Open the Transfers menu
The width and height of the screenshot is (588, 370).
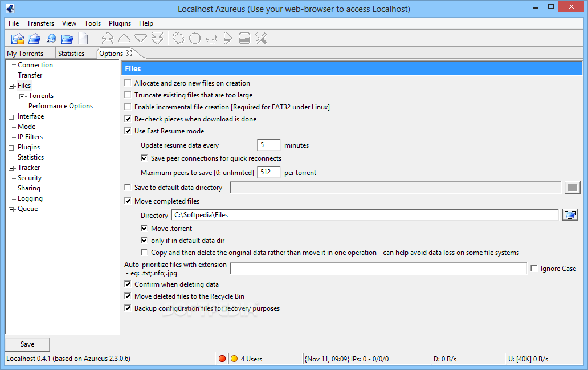tap(40, 23)
